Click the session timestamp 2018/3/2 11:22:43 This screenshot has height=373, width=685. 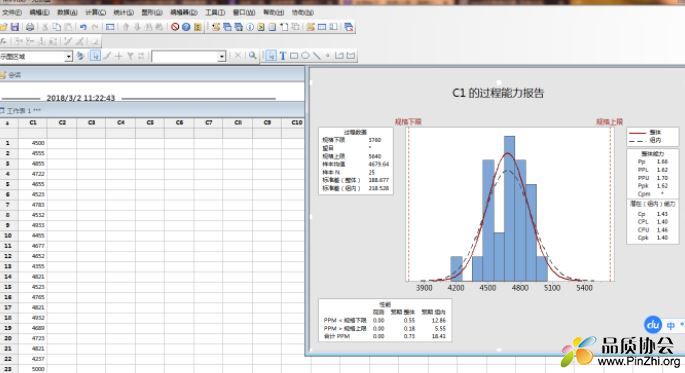tap(81, 98)
